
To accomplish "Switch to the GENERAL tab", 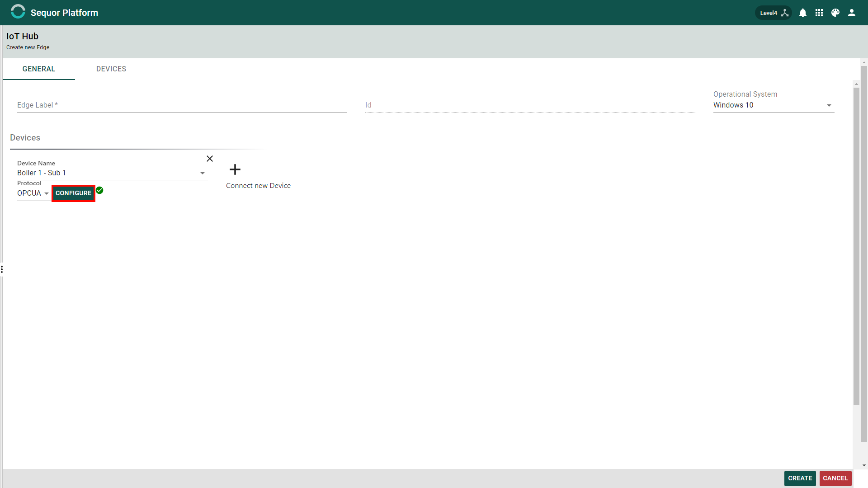I will tap(39, 69).
